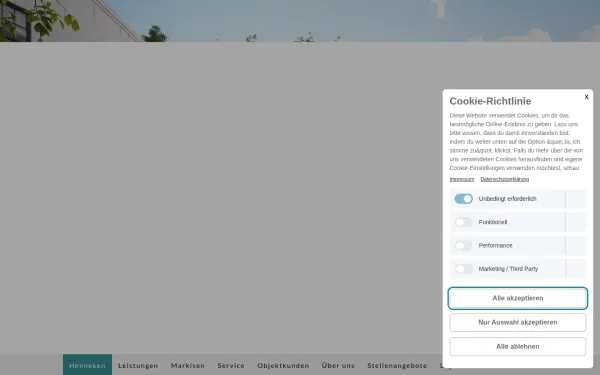Turn on the Performance cookies switch
Image resolution: width=600 pixels, height=375 pixels.
coord(463,245)
